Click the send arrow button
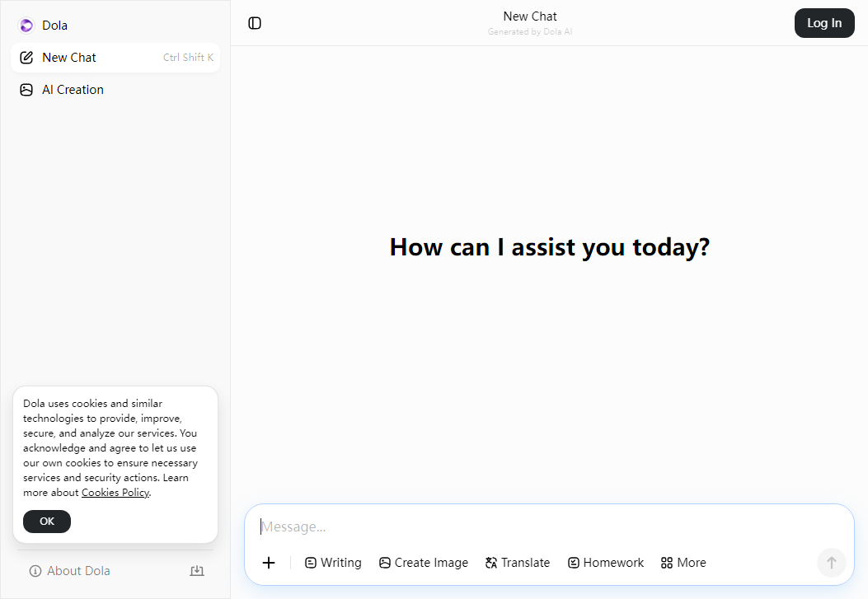Viewport: 868px width, 599px height. [832, 563]
